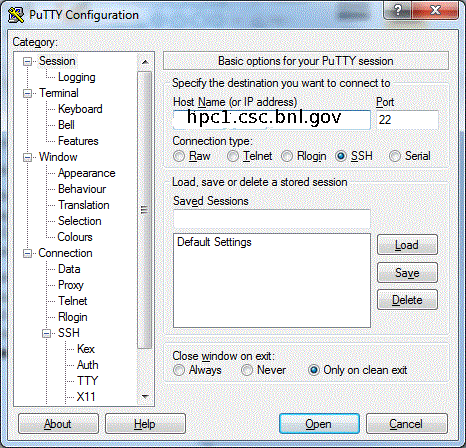466x448 pixels.
Task: Click the PuTTY icon in title bar
Action: (x=16, y=15)
